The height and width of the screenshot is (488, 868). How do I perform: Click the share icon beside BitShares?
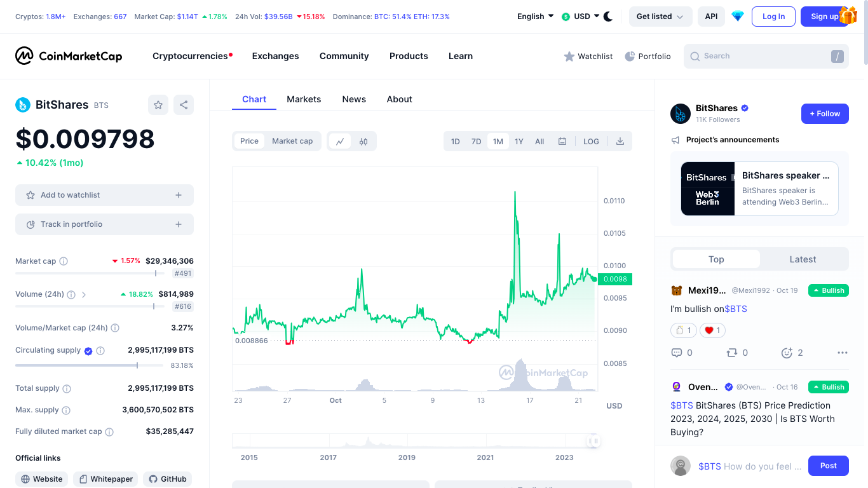tap(184, 105)
